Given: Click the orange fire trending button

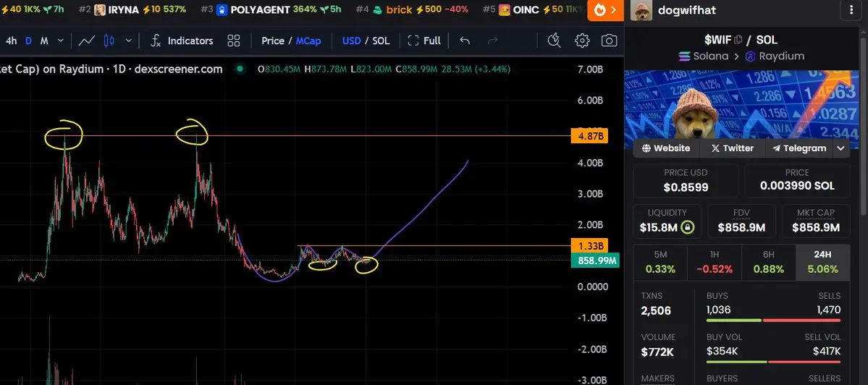Looking at the screenshot, I should (606, 10).
